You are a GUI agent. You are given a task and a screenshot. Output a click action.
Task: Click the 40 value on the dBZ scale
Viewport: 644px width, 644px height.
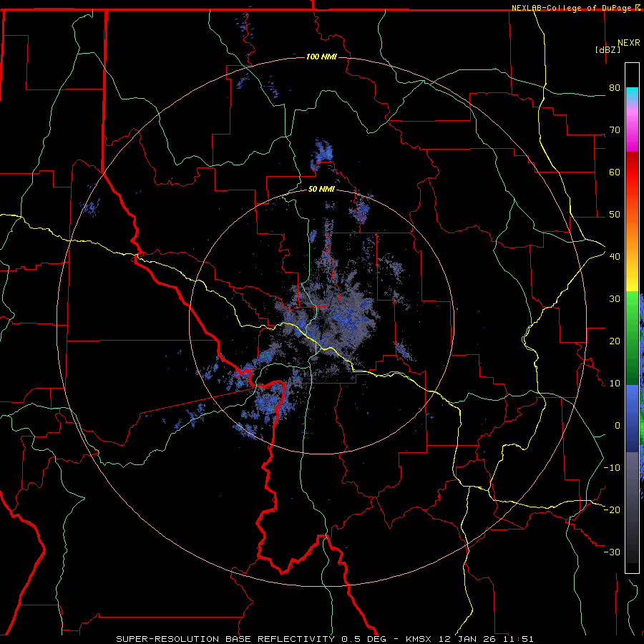coord(615,257)
